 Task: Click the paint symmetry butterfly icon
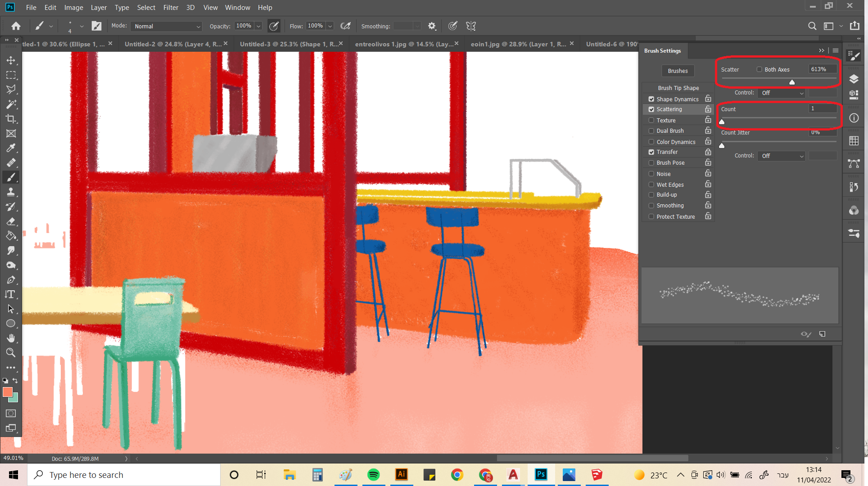click(x=471, y=26)
